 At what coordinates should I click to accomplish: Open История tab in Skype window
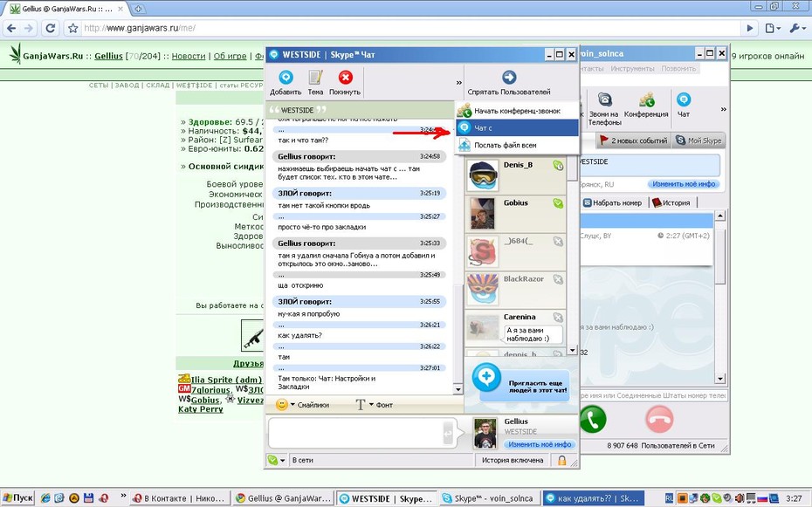pos(671,202)
